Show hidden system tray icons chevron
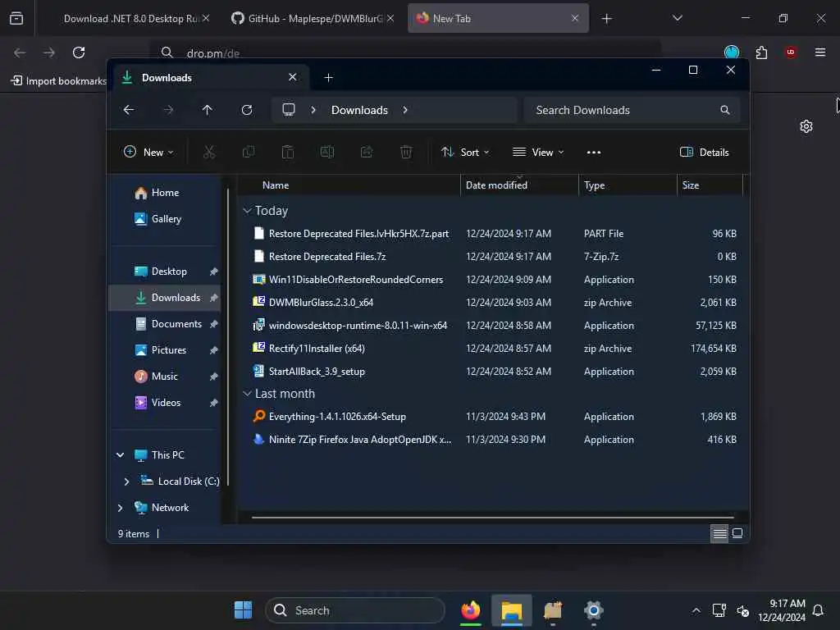The height and width of the screenshot is (630, 840). coord(696,610)
